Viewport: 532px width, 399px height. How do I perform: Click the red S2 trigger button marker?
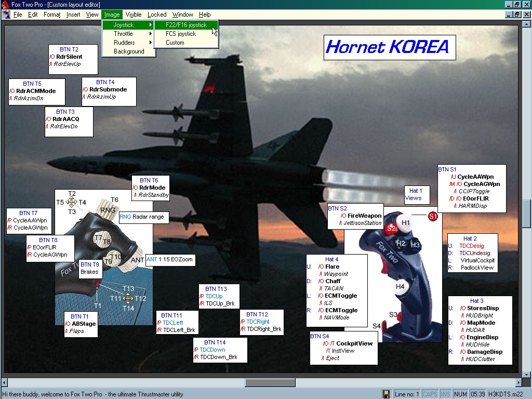coord(391,228)
